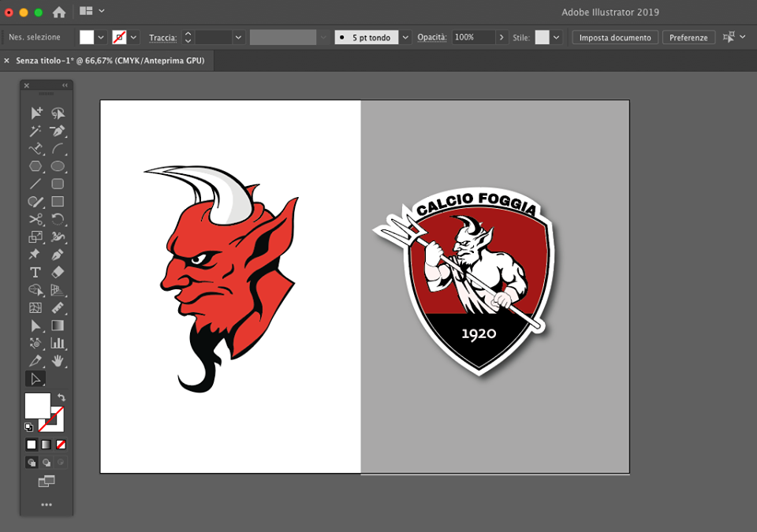Image resolution: width=757 pixels, height=532 pixels.
Task: Open the Stile graphic style dropdown
Action: (x=557, y=37)
